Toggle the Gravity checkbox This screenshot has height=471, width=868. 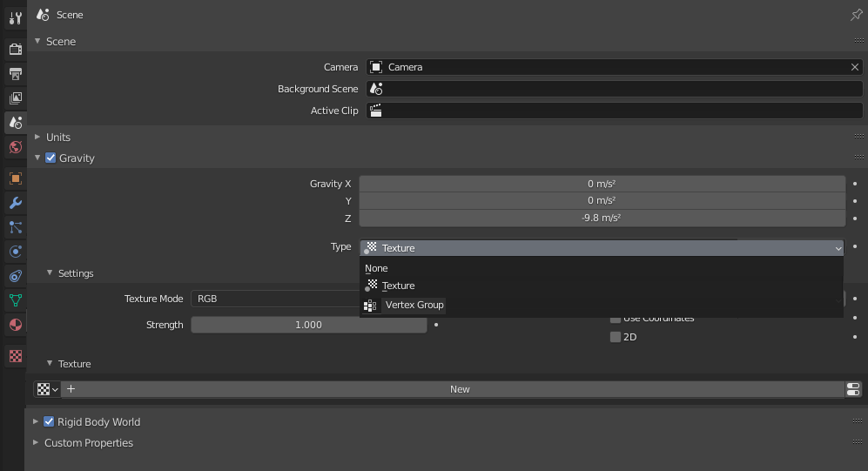[50, 158]
